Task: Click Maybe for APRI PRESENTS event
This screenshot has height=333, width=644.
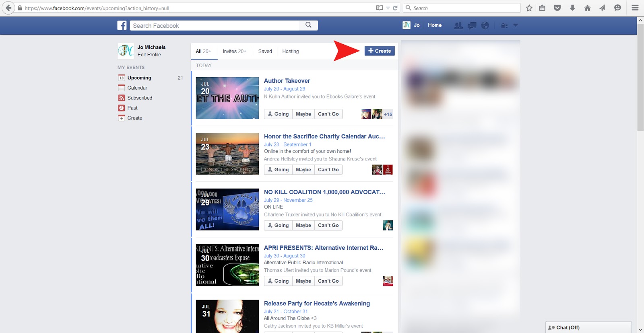Action: point(303,281)
